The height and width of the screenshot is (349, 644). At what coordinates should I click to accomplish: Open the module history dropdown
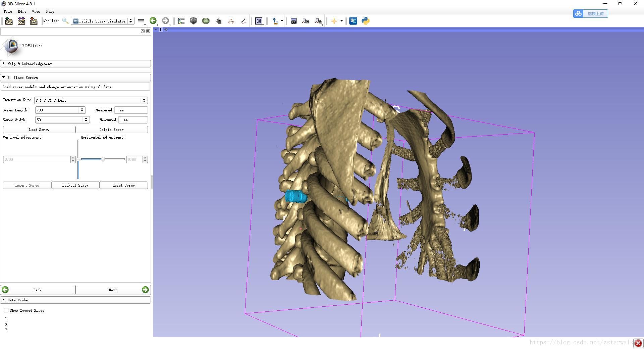[142, 21]
